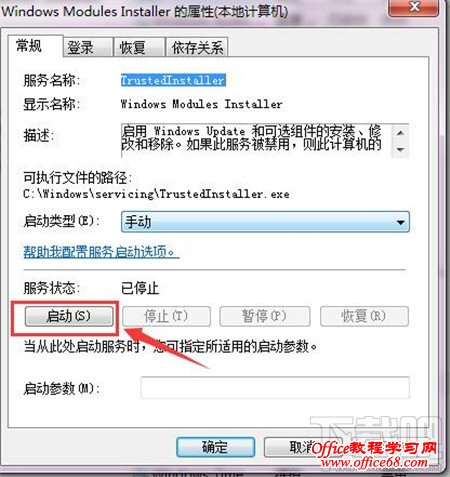The width and height of the screenshot is (450, 477).
Task: Click the 恢复(R) resume button
Action: pyautogui.click(x=364, y=316)
